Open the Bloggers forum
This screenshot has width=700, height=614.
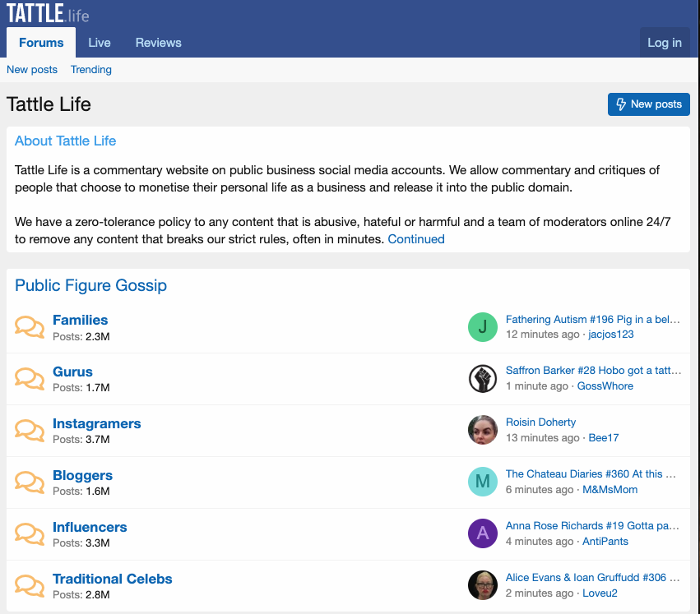[x=82, y=475]
